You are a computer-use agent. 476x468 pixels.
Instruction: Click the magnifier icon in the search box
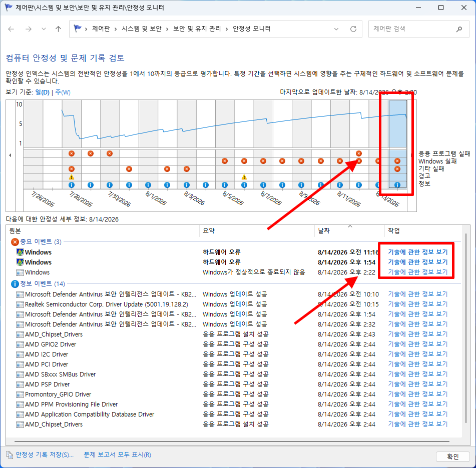[x=459, y=29]
